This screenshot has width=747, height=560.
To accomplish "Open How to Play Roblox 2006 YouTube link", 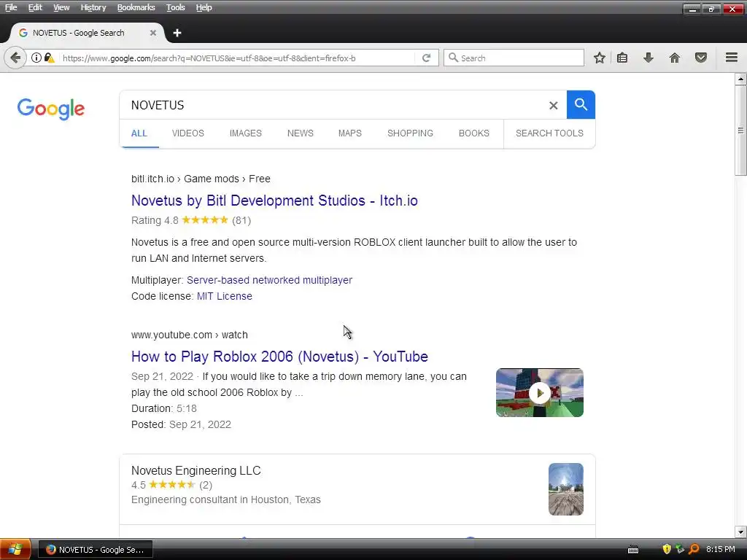I will click(279, 357).
